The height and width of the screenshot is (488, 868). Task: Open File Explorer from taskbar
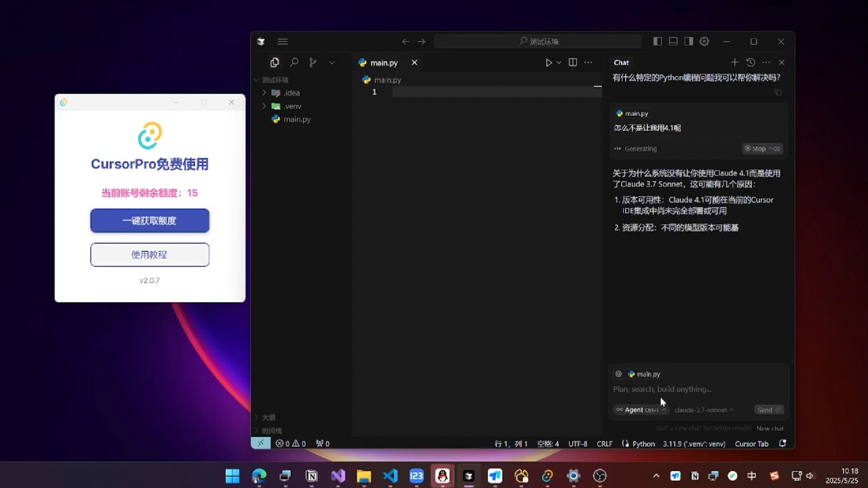[364, 476]
